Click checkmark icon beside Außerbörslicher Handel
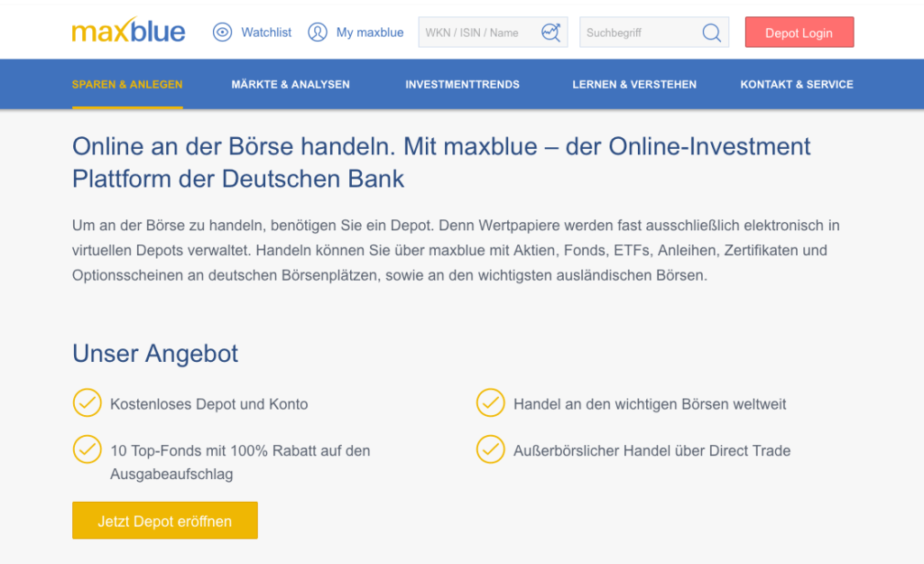The image size is (924, 564). point(490,449)
